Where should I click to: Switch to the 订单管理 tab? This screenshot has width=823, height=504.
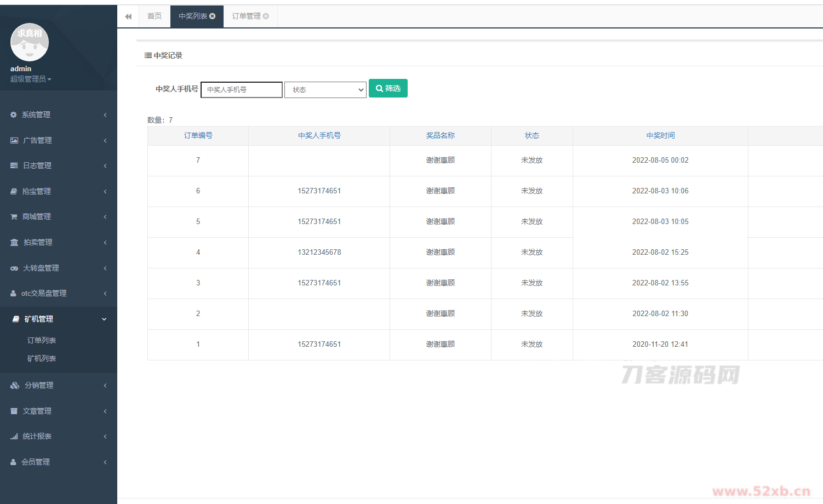pyautogui.click(x=246, y=16)
